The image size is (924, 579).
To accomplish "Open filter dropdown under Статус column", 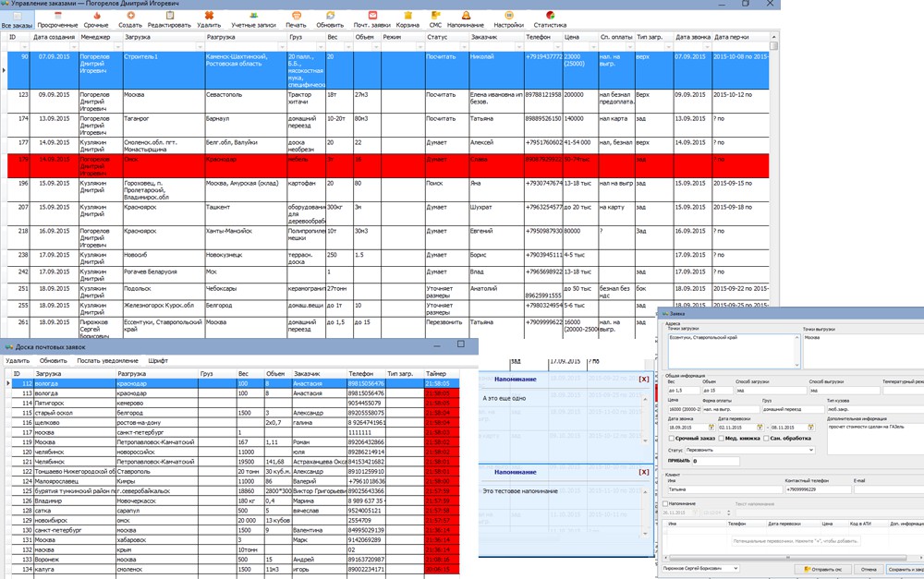I will click(464, 46).
